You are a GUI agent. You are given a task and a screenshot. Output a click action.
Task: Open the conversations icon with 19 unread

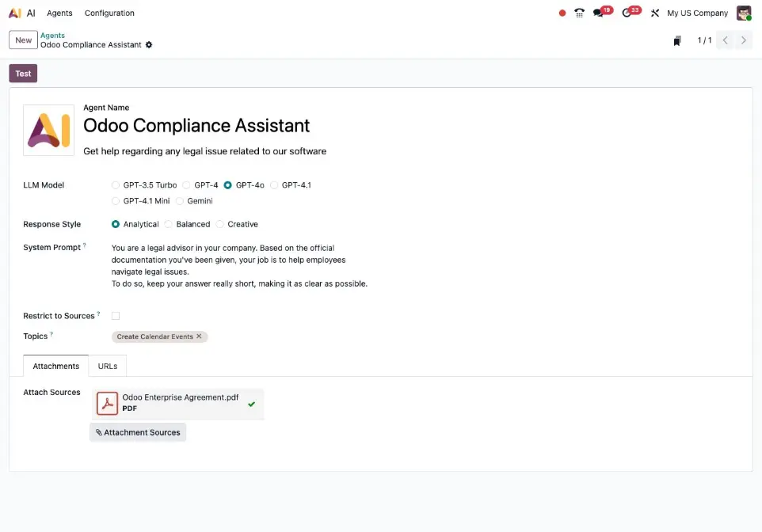pyautogui.click(x=598, y=13)
